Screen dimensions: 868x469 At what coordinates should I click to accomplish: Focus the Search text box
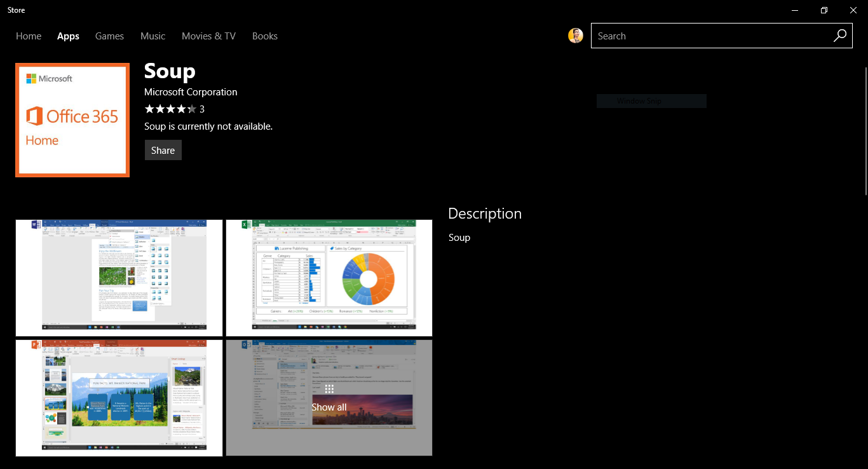[x=709, y=36]
